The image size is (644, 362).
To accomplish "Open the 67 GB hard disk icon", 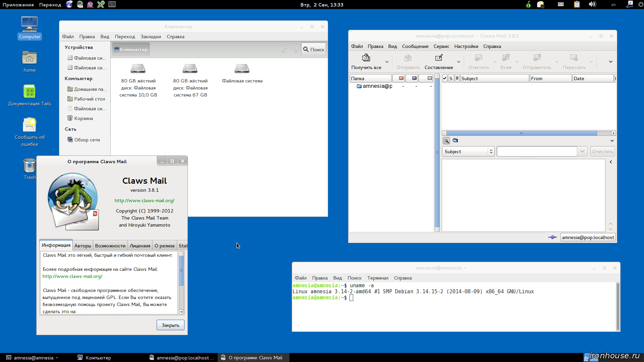I will 190,68.
